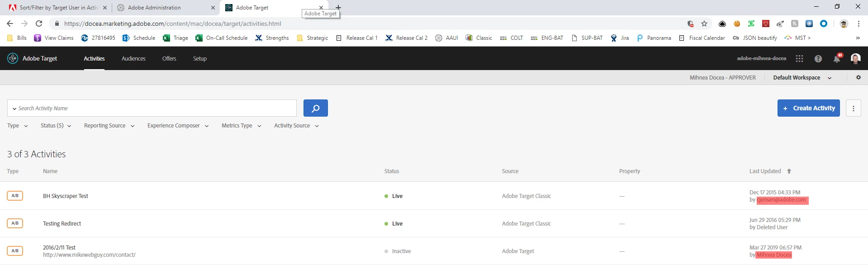Screen dimensions: 868x278
Task: Click Adobe Target Classic source for Testing Redirect
Action: [x=526, y=223]
